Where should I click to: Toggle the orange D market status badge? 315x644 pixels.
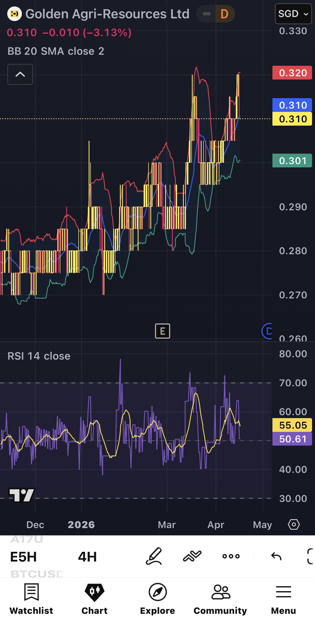tap(224, 14)
